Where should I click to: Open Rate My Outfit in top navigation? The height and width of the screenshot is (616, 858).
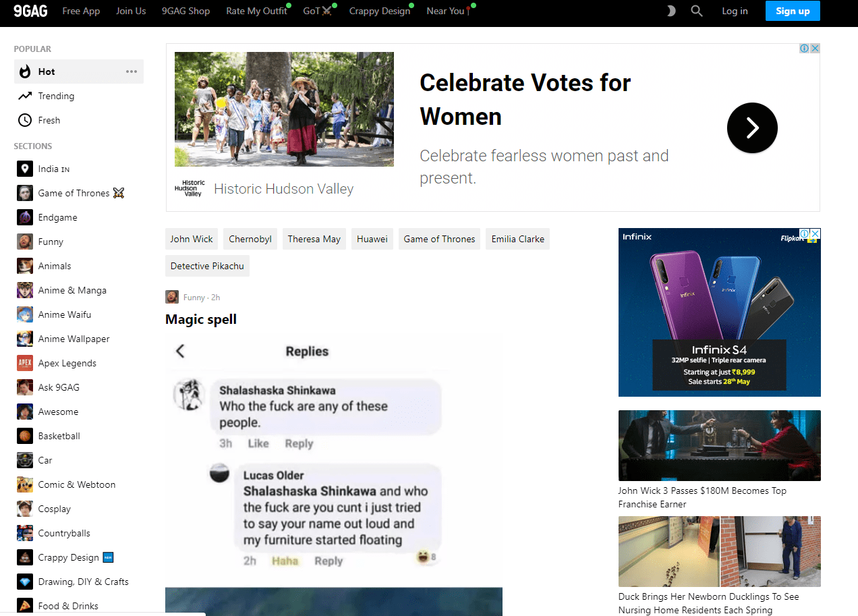(x=257, y=11)
